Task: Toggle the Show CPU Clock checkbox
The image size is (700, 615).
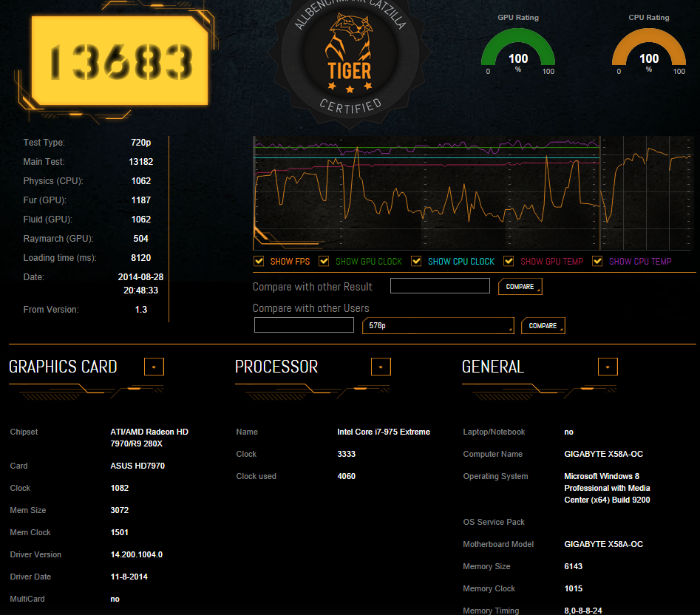Action: [x=416, y=261]
